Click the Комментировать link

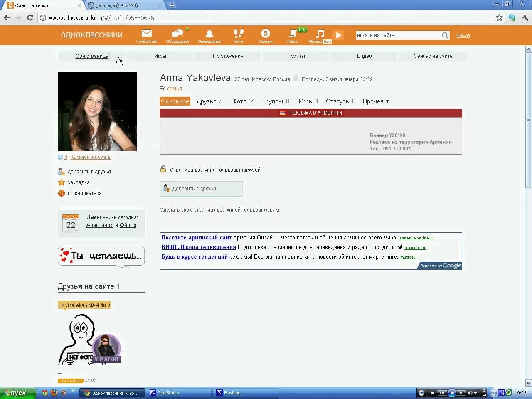pos(91,157)
